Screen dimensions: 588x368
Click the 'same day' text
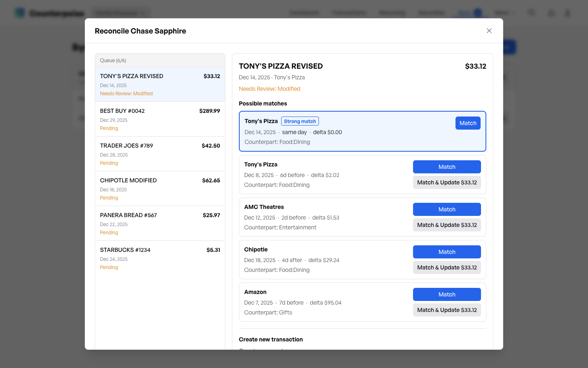(x=294, y=132)
